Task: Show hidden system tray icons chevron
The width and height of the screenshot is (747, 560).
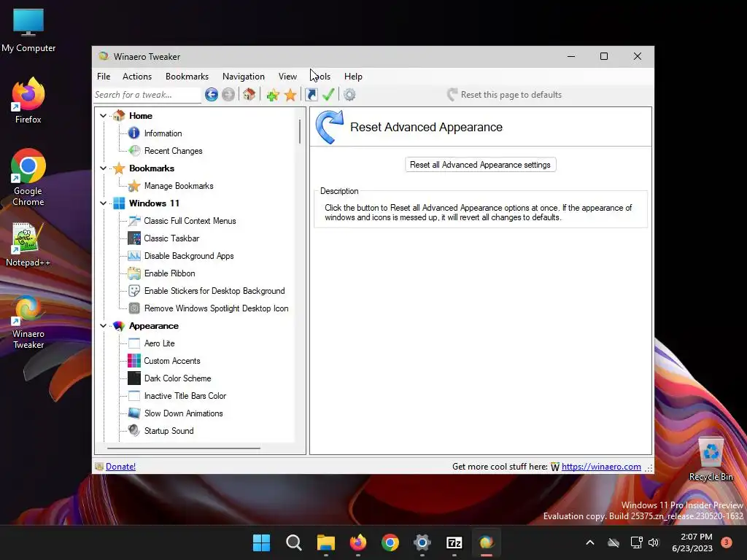Action: click(589, 542)
